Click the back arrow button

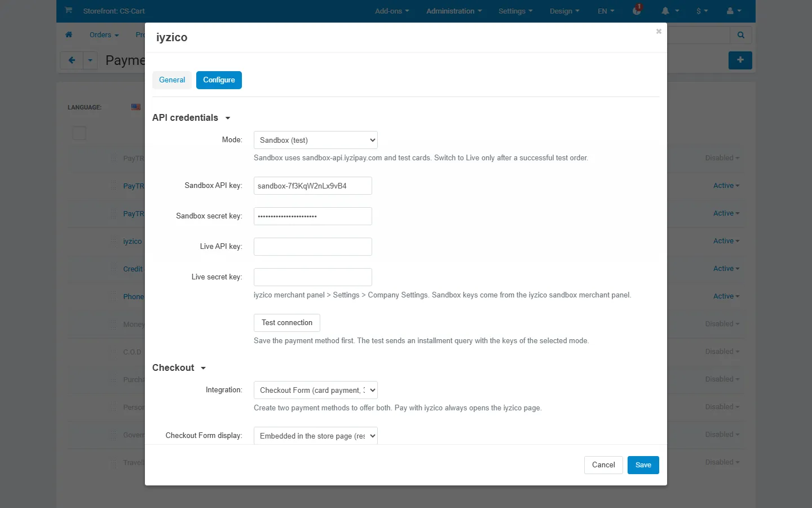(72, 60)
